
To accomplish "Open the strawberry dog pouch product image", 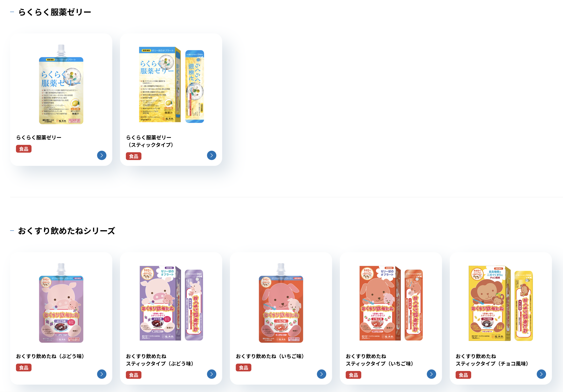I will (281, 303).
